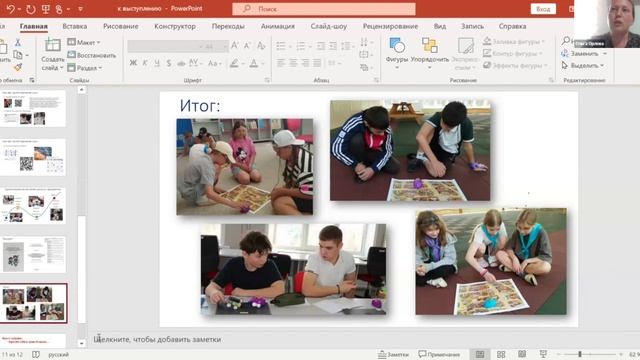Open the font color picker (A)
Viewport: 640px width, 360px height.
253,63
